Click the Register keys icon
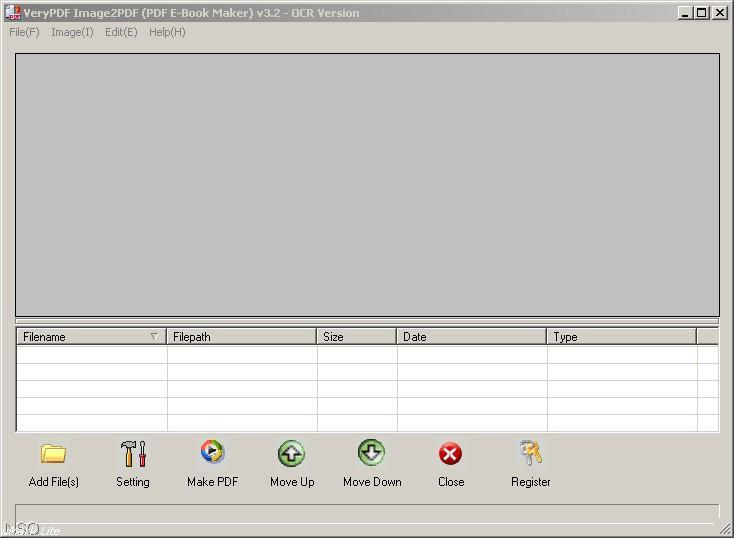 point(531,453)
